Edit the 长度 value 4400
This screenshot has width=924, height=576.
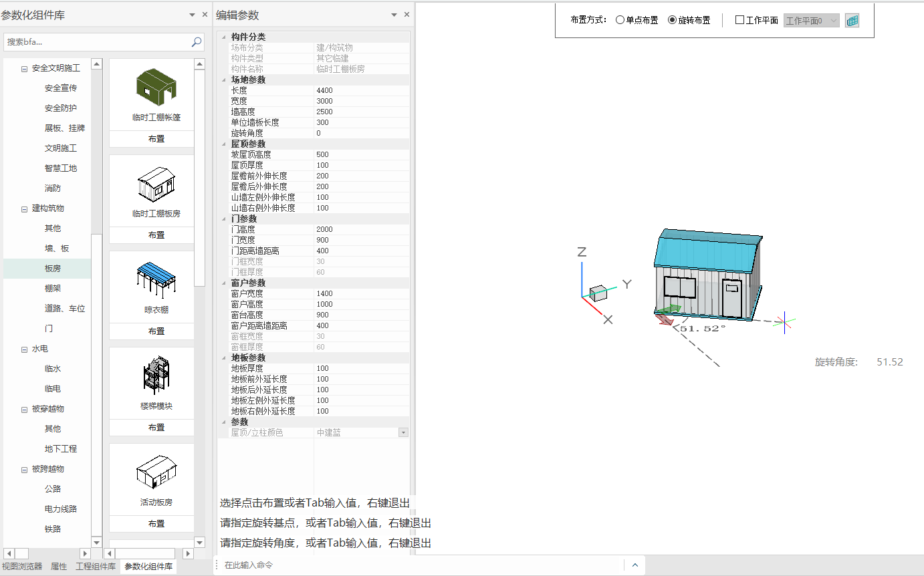[x=362, y=91]
